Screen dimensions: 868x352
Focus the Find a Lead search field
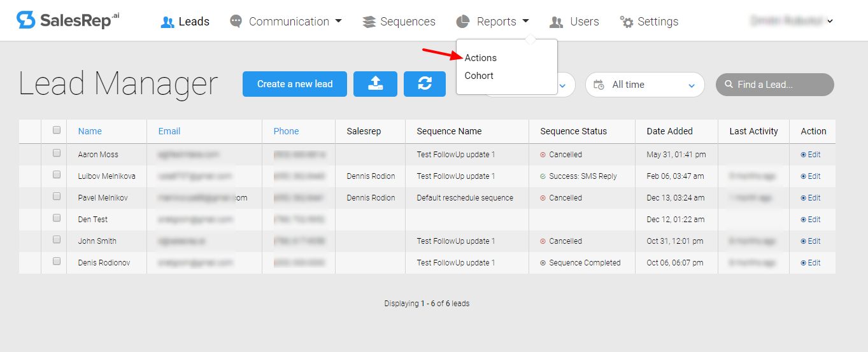tap(775, 85)
